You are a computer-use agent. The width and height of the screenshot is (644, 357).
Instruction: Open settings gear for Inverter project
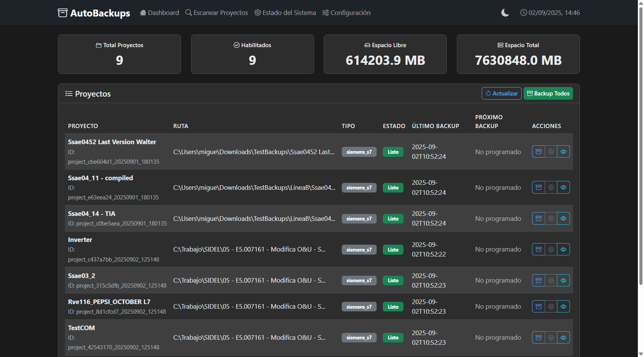tap(551, 249)
